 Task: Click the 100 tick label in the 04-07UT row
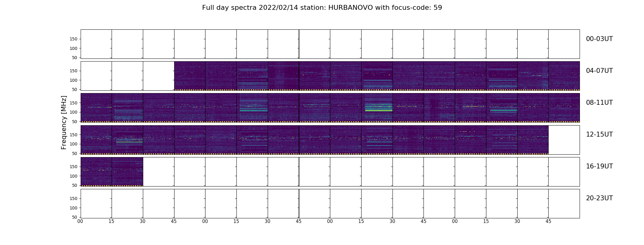[74, 80]
